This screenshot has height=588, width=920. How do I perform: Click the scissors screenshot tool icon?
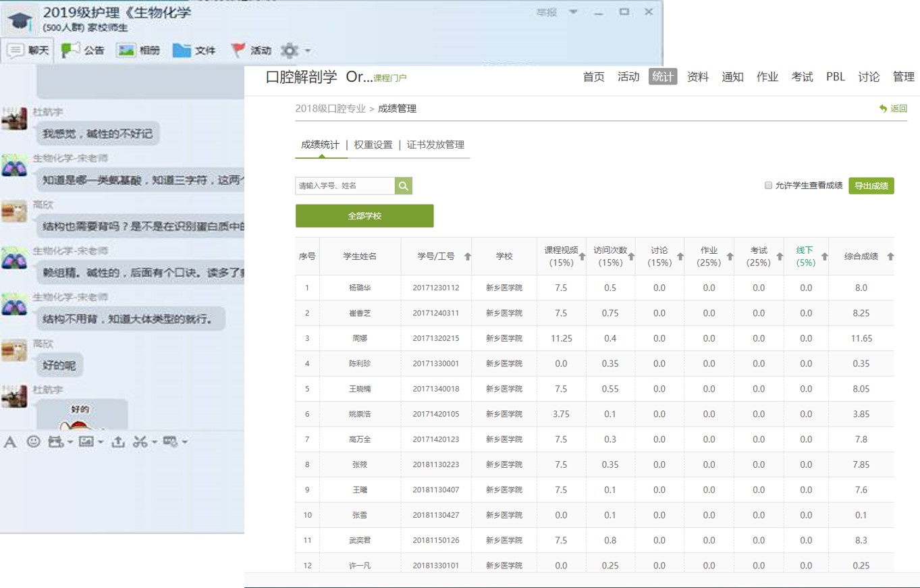tap(140, 442)
